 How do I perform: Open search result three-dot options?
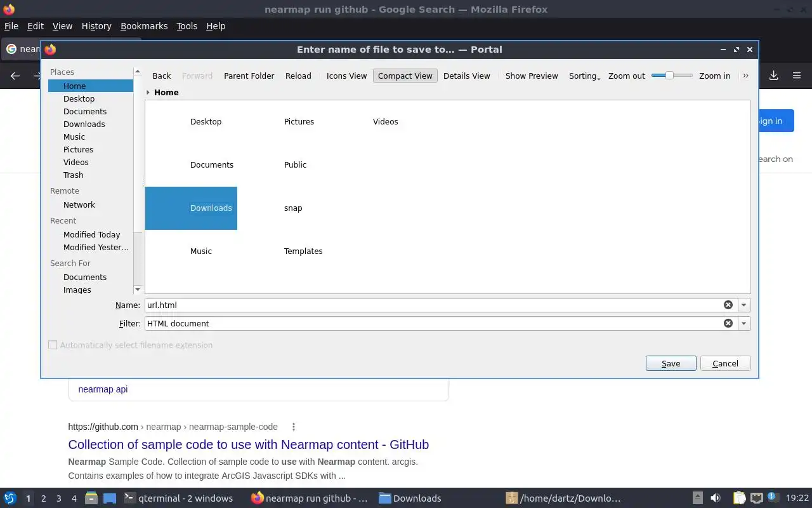pos(293,427)
